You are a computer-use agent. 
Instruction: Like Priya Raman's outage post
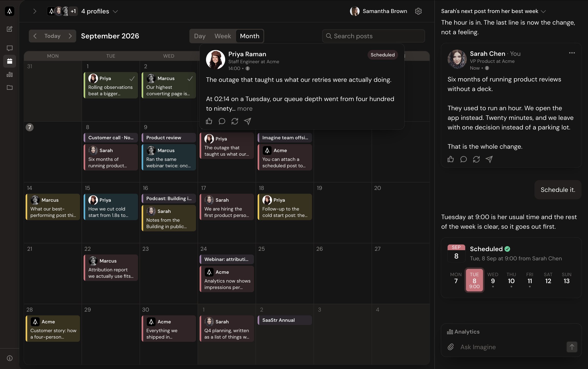point(209,121)
